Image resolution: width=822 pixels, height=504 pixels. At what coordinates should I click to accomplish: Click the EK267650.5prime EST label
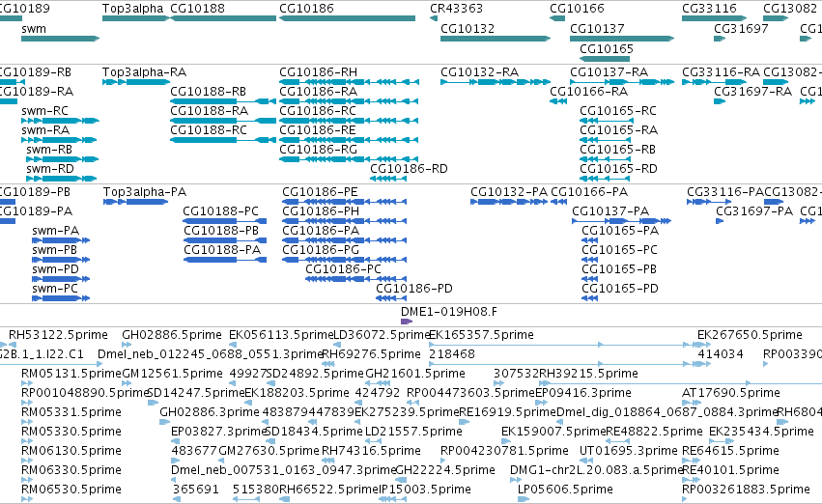point(750,335)
